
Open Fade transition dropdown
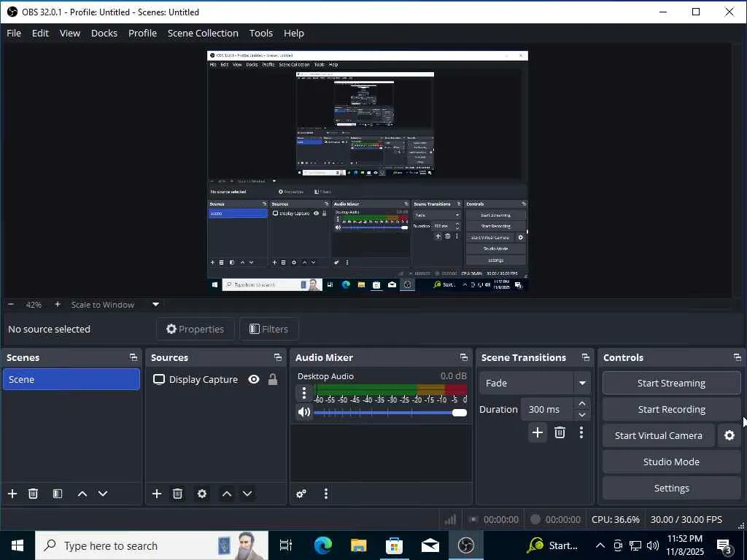pos(535,383)
